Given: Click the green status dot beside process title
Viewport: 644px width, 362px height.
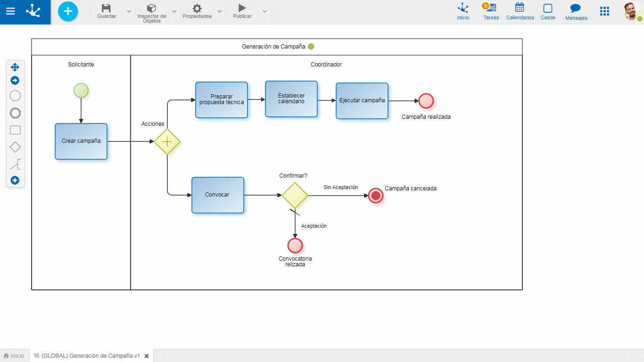Looking at the screenshot, I should click(x=311, y=47).
